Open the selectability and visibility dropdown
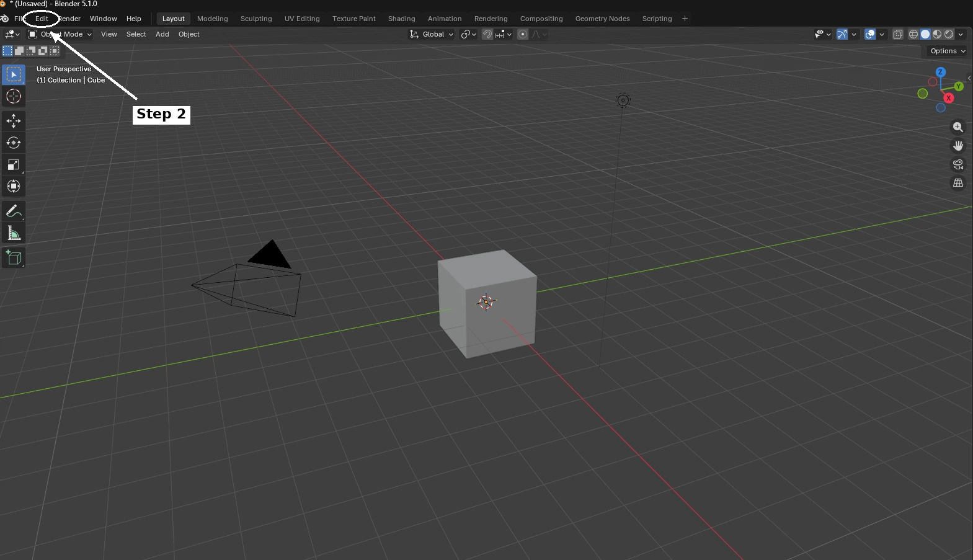973x560 pixels. 822,34
